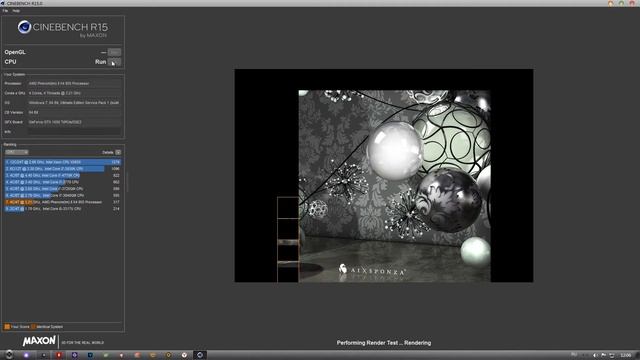Screen dimensions: 640x360
Task: Click the Cinebench icon in the taskbar
Action: [200, 355]
